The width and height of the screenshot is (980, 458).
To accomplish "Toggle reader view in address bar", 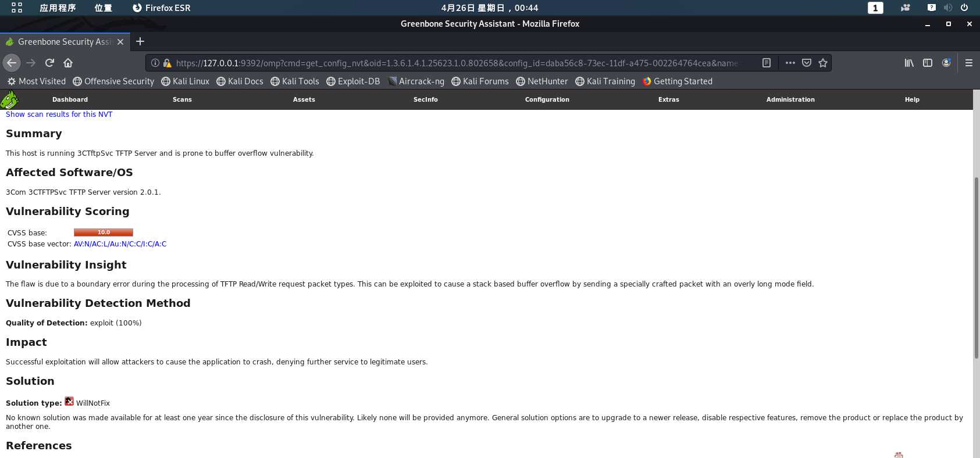I will pyautogui.click(x=767, y=63).
